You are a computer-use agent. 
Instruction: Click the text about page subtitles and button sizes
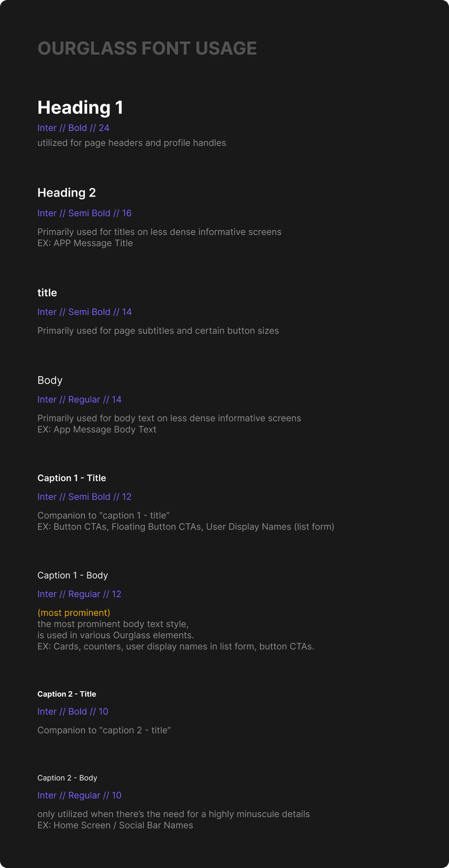pyautogui.click(x=158, y=331)
